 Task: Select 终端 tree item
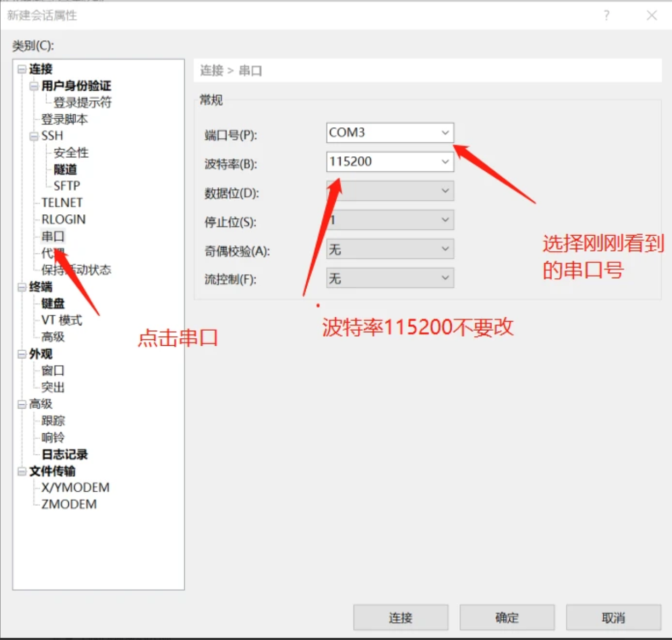[41, 287]
